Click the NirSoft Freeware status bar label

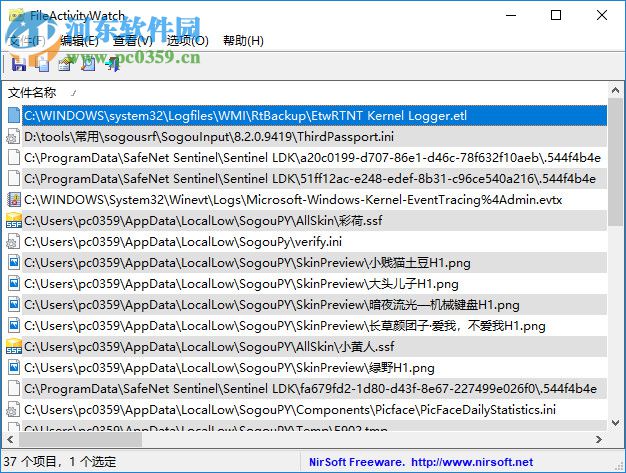357,462
